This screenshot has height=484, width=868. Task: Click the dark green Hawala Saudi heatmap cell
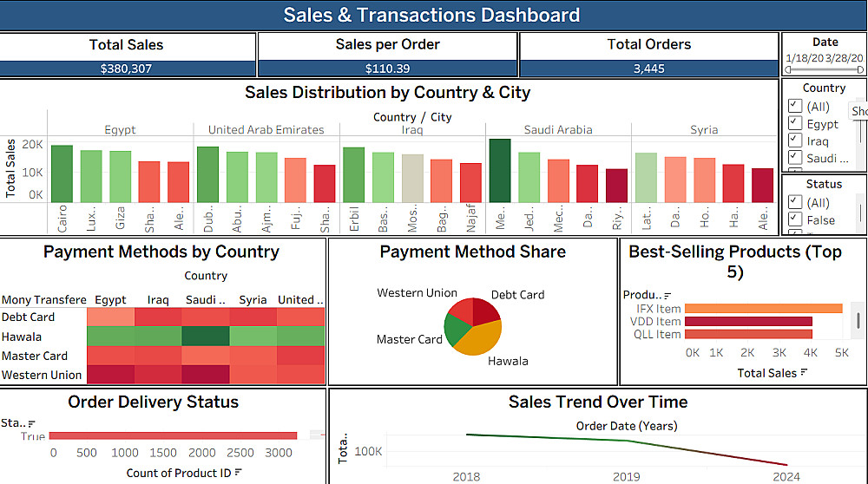(206, 337)
